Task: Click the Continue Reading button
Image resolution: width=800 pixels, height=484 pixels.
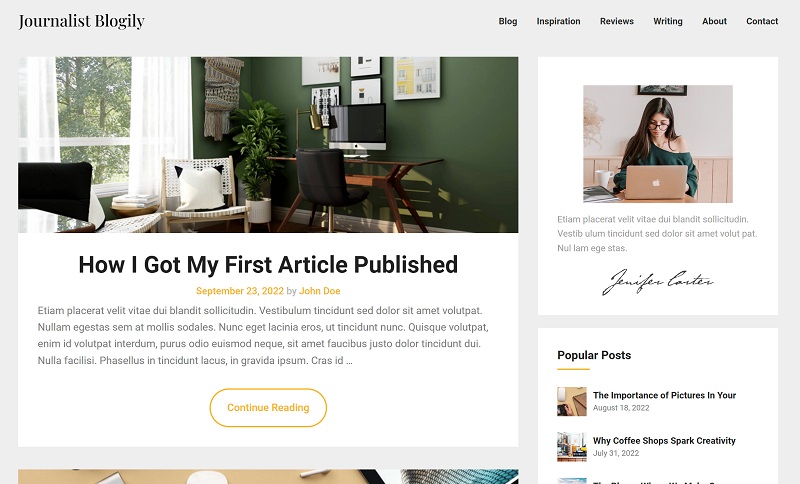Action: tap(268, 407)
